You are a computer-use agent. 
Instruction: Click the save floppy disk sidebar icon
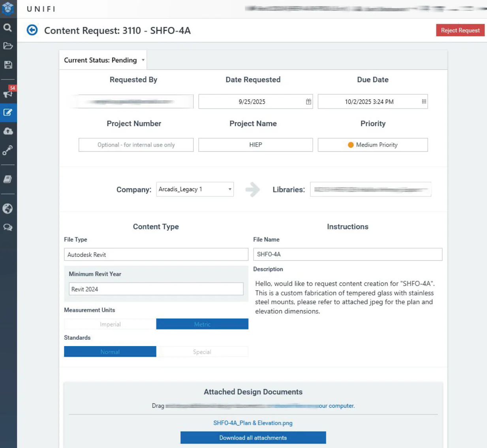tap(8, 65)
